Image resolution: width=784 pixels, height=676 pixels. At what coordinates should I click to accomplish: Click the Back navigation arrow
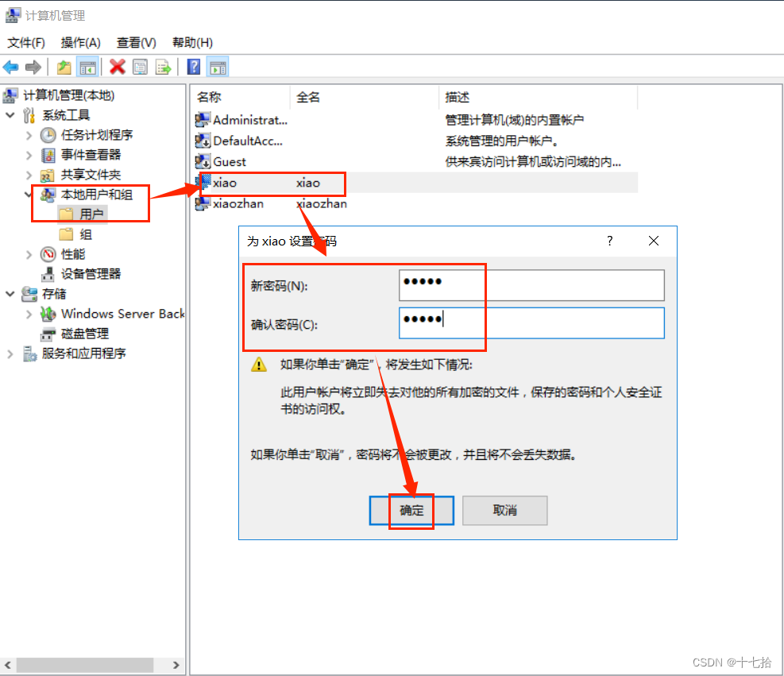click(10, 67)
